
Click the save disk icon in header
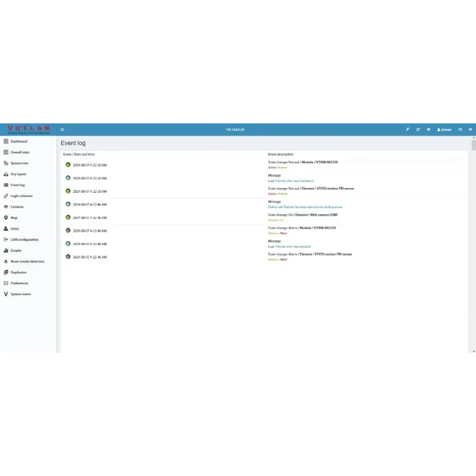click(460, 129)
